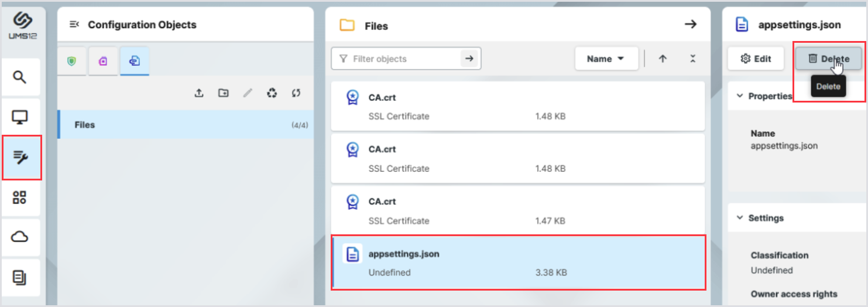Click the Edit button for appsettings.json
The image size is (868, 307).
756,59
